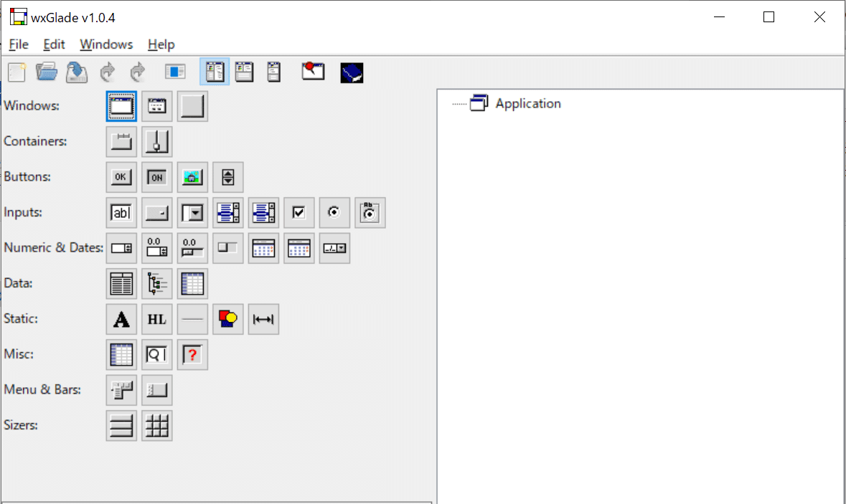Add a Frame from Windows row

(121, 106)
